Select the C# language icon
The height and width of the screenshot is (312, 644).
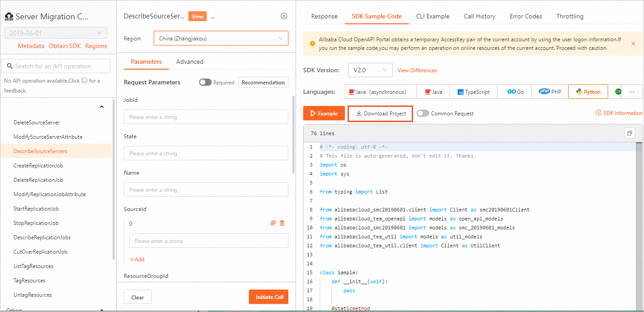pos(618,92)
